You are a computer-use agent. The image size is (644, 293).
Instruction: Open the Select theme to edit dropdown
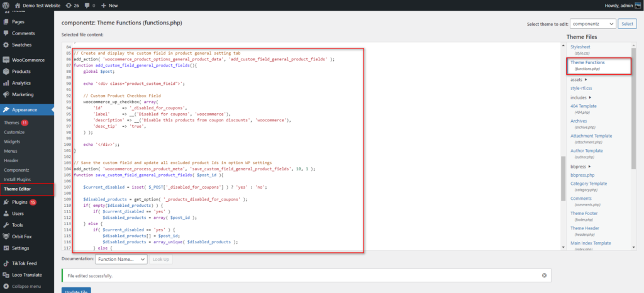point(592,24)
